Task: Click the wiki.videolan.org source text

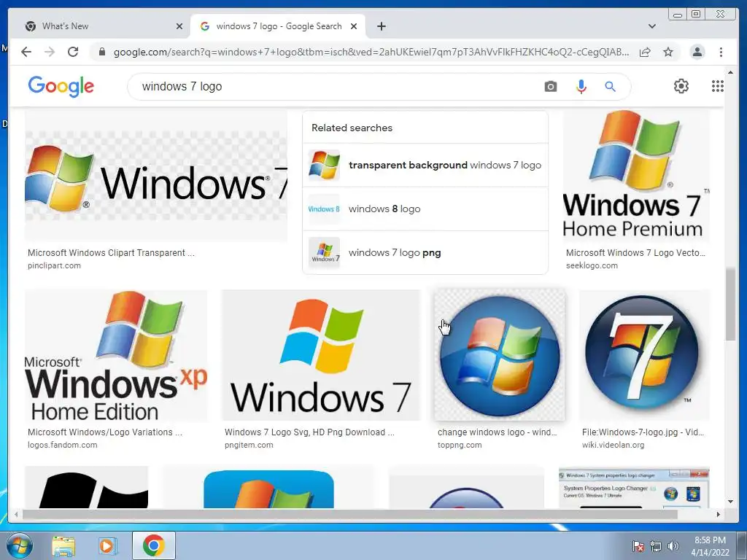Action: tap(613, 446)
